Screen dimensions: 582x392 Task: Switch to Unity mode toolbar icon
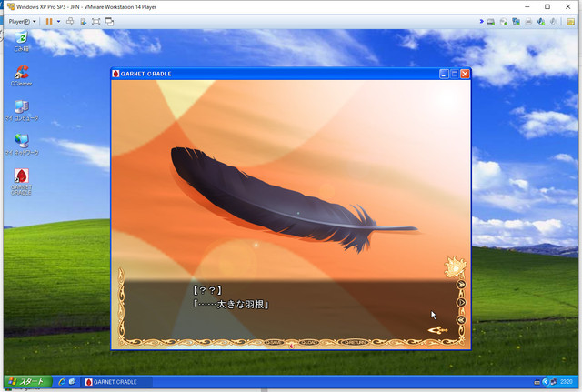(x=109, y=22)
